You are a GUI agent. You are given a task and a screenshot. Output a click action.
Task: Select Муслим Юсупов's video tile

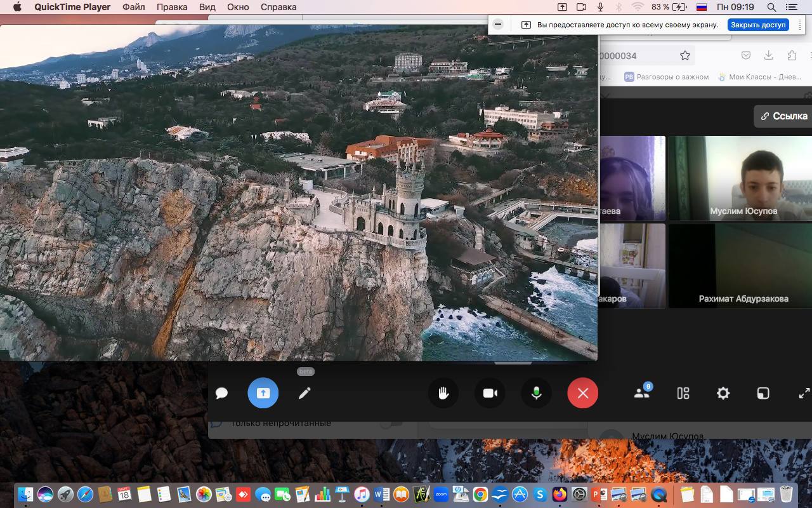[740, 178]
